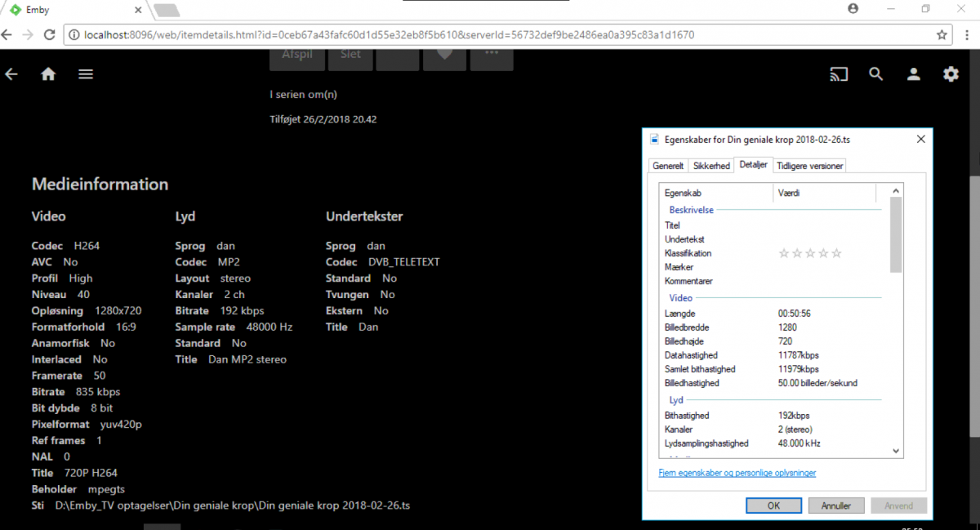Viewport: 980px width, 530px height.
Task: Open the Chrome profile account icon
Action: click(x=853, y=8)
